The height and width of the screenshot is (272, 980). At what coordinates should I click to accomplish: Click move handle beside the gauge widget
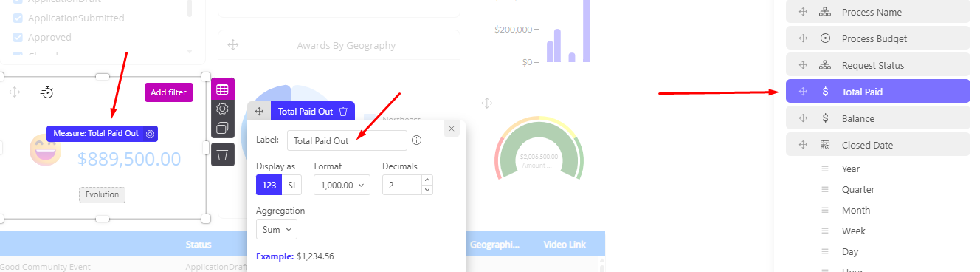486,103
